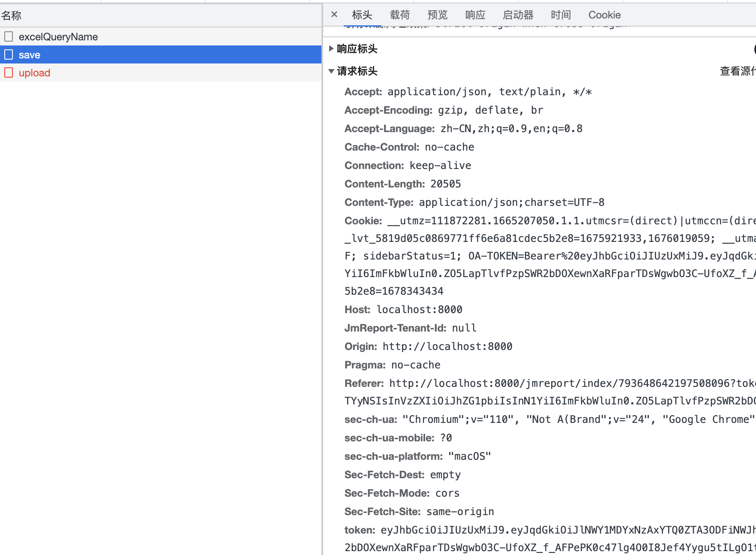Check the checkbox beside the upload request
Viewport: 756px width, 555px height.
coord(9,72)
